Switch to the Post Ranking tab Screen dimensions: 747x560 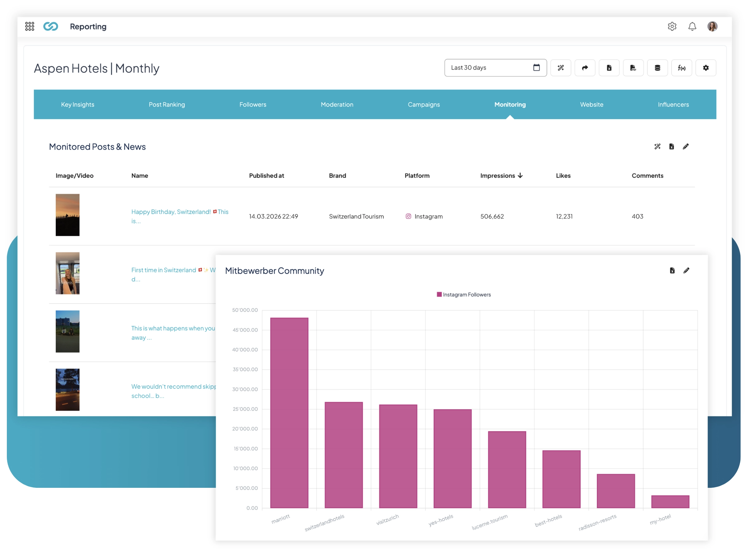click(167, 104)
